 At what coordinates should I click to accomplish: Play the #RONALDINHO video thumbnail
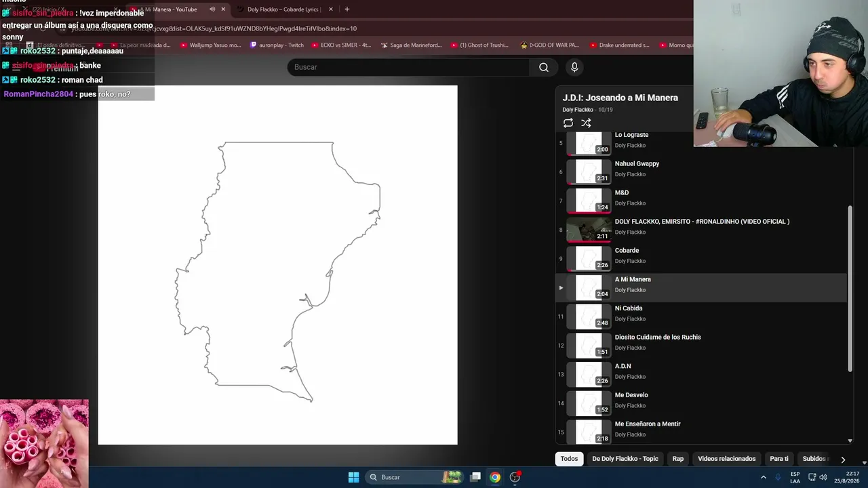point(589,230)
